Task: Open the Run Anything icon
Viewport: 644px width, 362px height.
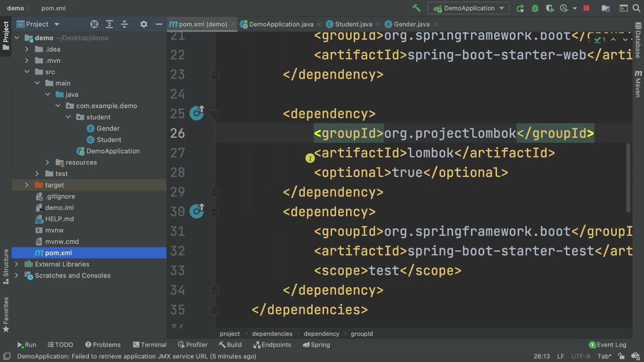Action: 624,8
